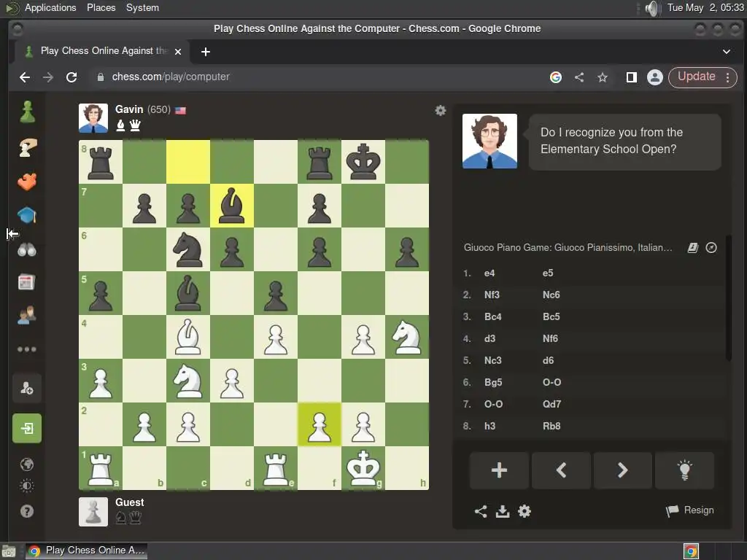Open the Help question mark icon

tap(27, 511)
